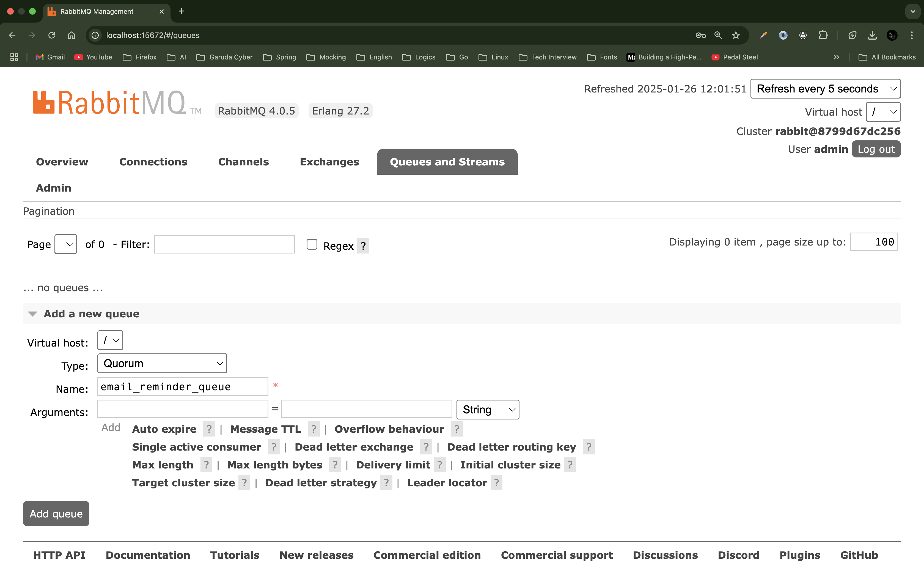Show help for Initial cluster size
This screenshot has width=924, height=578.
pyautogui.click(x=570, y=465)
